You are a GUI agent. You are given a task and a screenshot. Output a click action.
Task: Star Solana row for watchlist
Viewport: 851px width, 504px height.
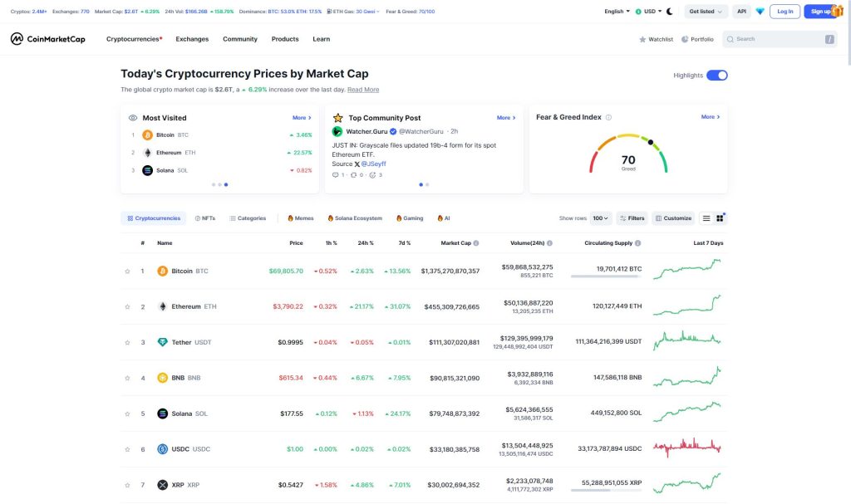click(x=127, y=414)
